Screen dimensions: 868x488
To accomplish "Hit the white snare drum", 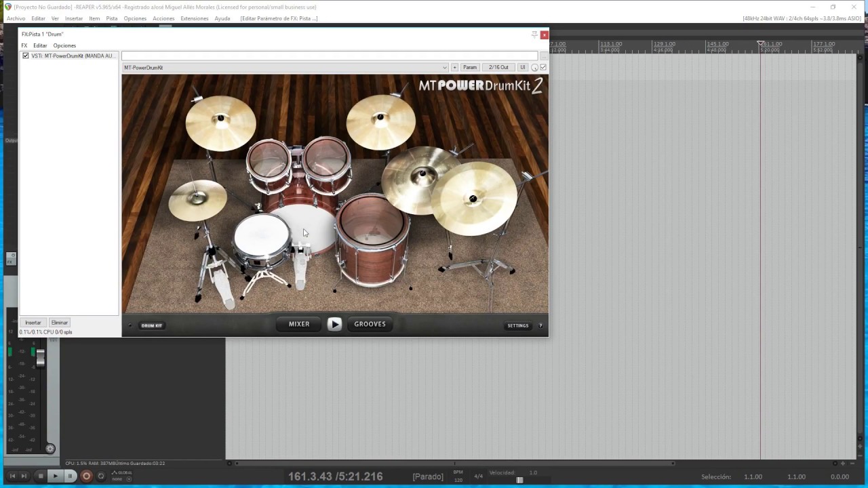I will coord(262,236).
